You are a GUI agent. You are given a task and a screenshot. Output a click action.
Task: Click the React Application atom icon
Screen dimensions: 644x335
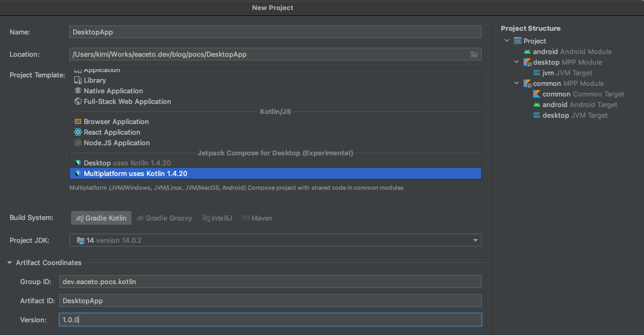(x=78, y=133)
